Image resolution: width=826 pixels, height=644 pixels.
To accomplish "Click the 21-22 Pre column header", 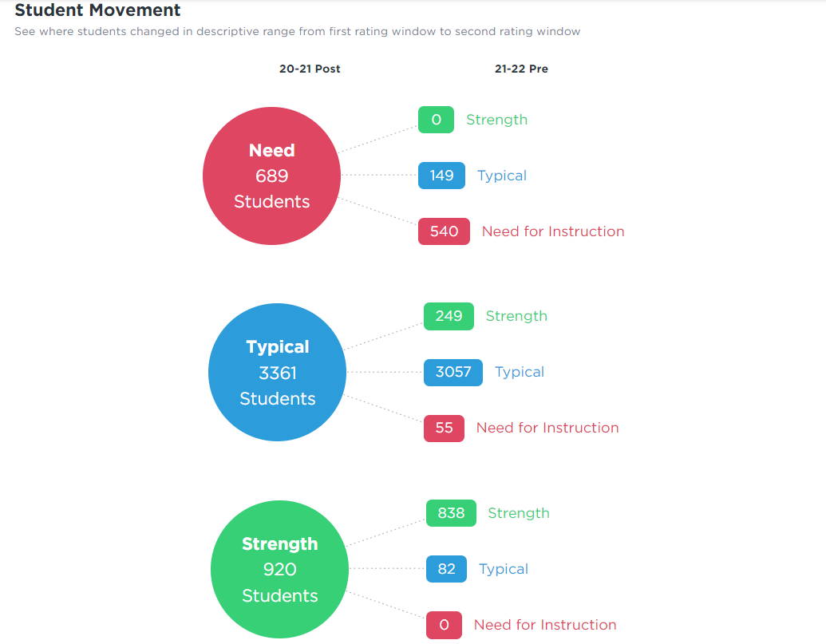I will click(x=521, y=69).
